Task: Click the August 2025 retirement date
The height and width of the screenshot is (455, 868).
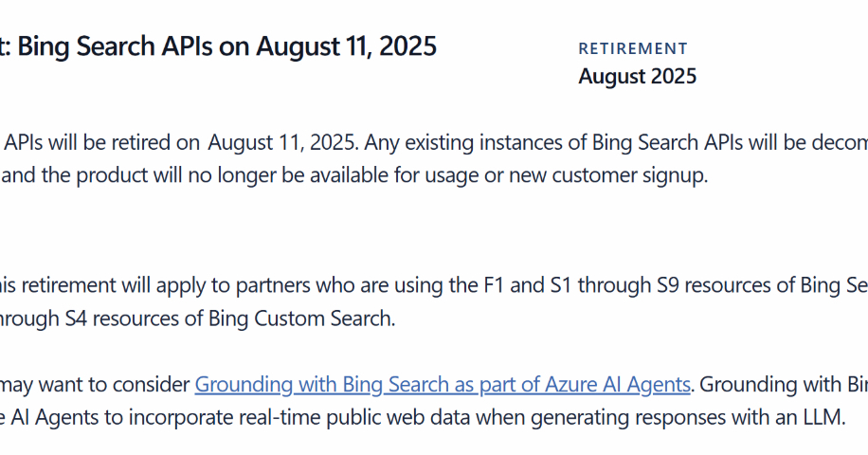Action: (637, 77)
